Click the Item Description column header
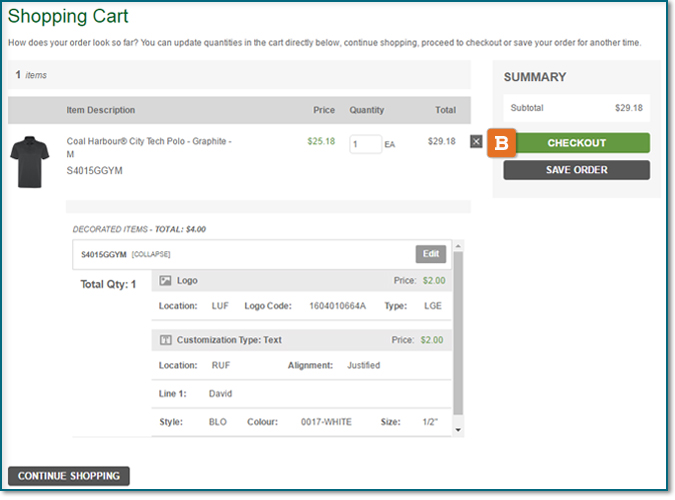Screen dimensions: 675x500 (100, 110)
